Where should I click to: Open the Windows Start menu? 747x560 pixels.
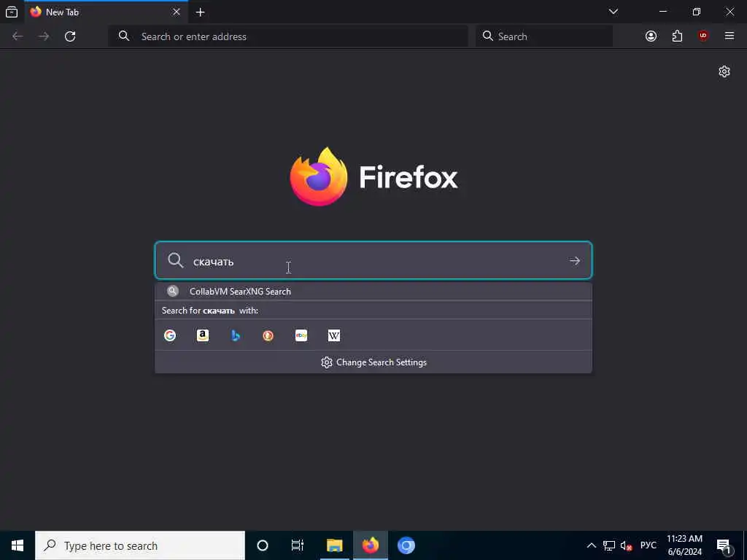(x=18, y=545)
